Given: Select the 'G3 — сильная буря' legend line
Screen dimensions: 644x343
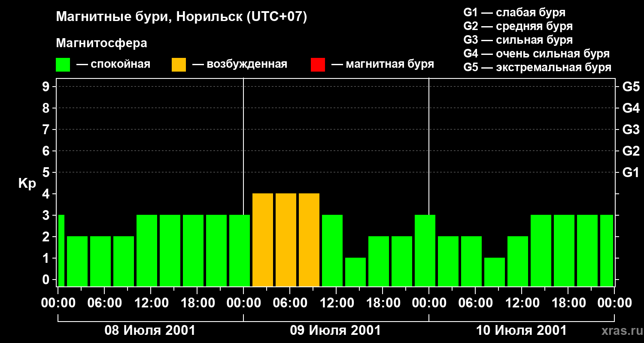Looking at the screenshot, I should pyautogui.click(x=518, y=40).
